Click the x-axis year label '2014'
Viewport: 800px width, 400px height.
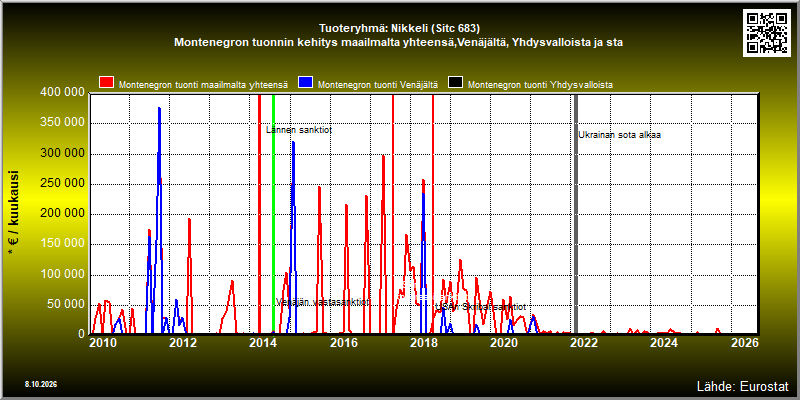(263, 343)
